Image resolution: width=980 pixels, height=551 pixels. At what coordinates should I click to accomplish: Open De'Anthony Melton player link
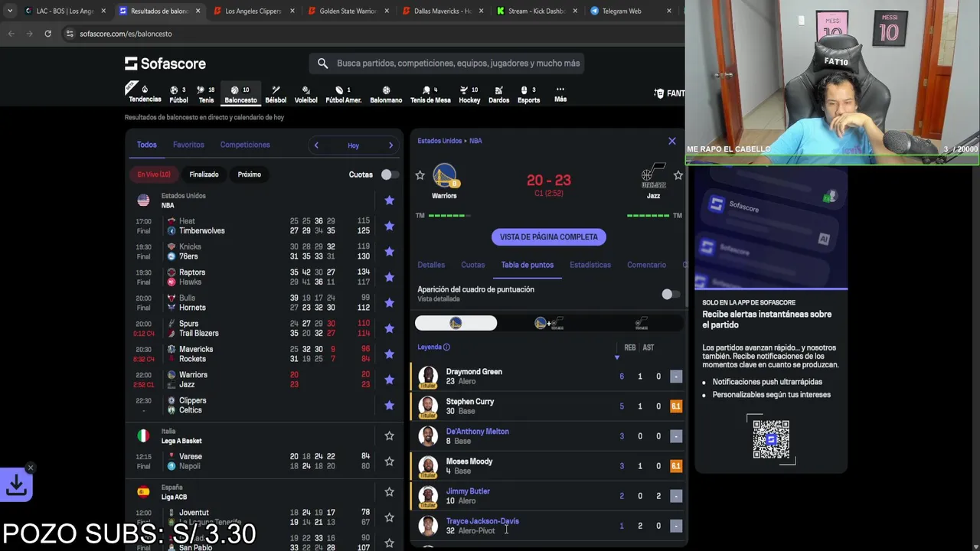click(477, 432)
